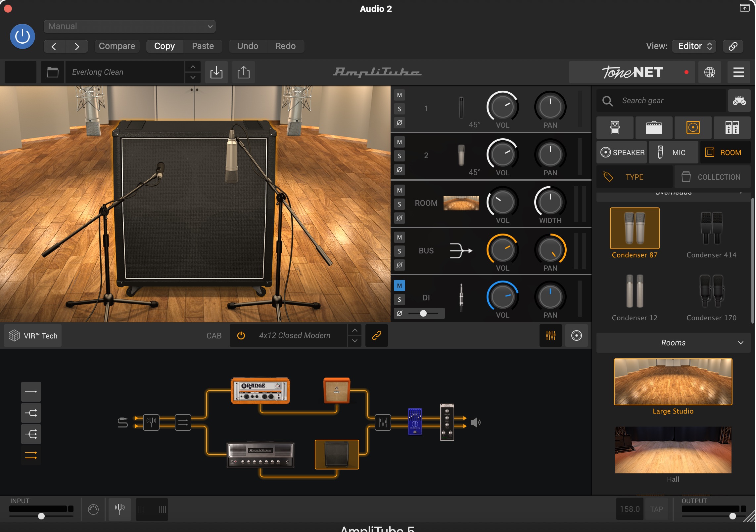Solo the BUS channel
This screenshot has height=532, width=756.
(400, 251)
